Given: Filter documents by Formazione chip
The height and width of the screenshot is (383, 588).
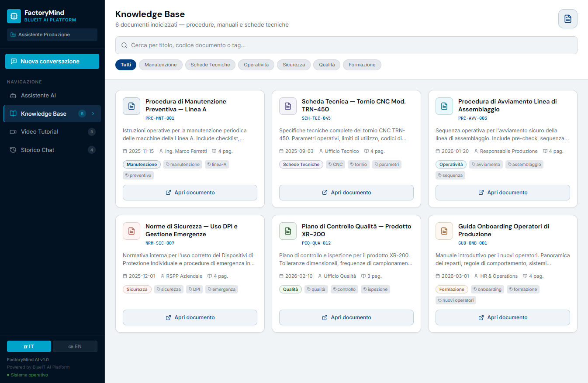Looking at the screenshot, I should pyautogui.click(x=362, y=65).
